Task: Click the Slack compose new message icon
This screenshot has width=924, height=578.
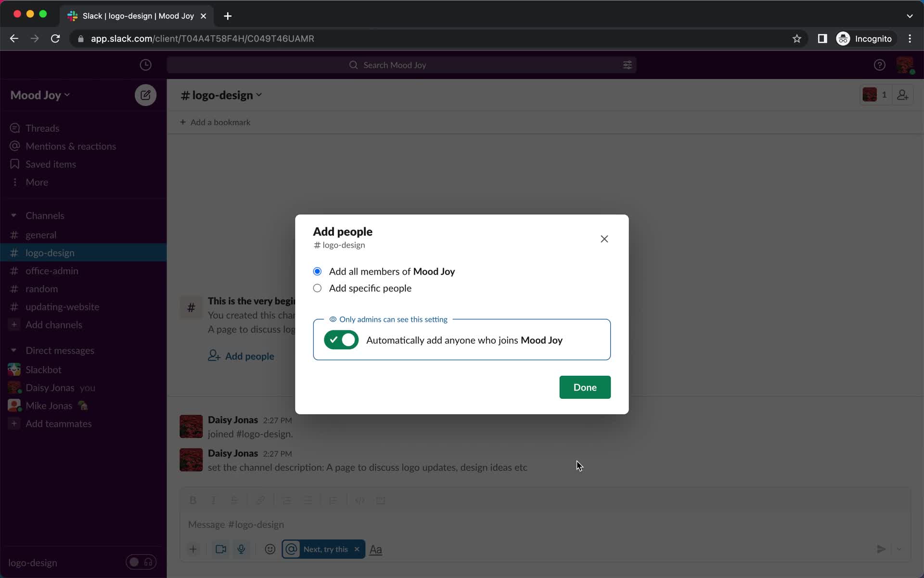Action: (146, 94)
